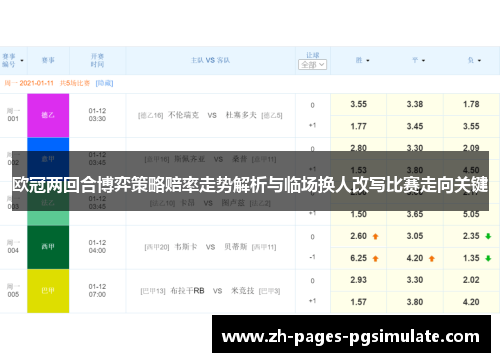
Task: Pick win odds 2.80 for match 002
Action: (359, 148)
